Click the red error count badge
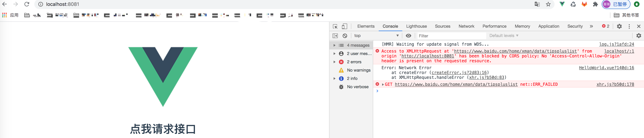This screenshot has width=644, height=138. click(606, 26)
